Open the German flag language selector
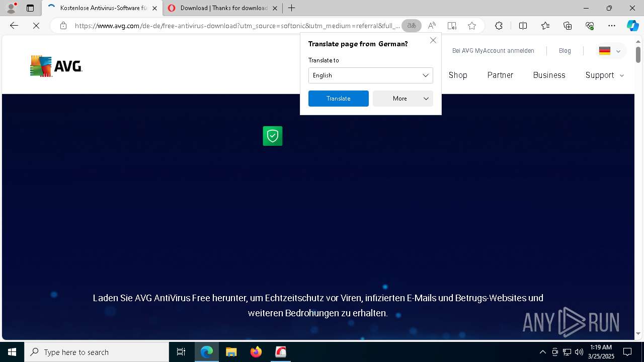 click(610, 51)
